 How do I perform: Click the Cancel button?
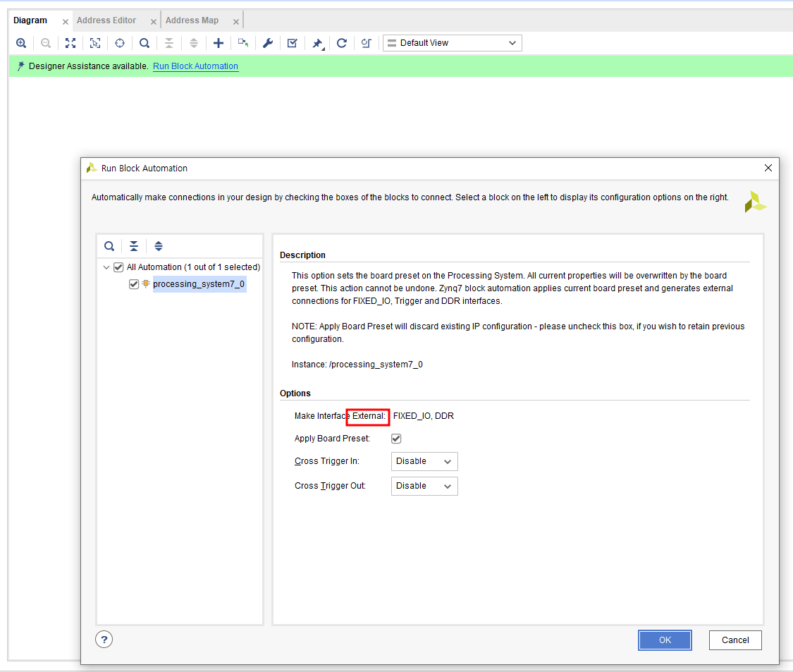(x=735, y=640)
